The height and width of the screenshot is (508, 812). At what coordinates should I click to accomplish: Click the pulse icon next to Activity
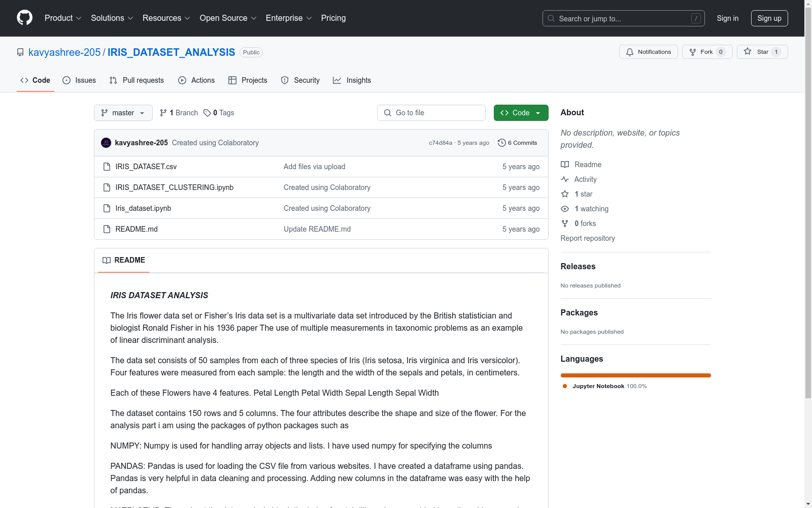565,179
